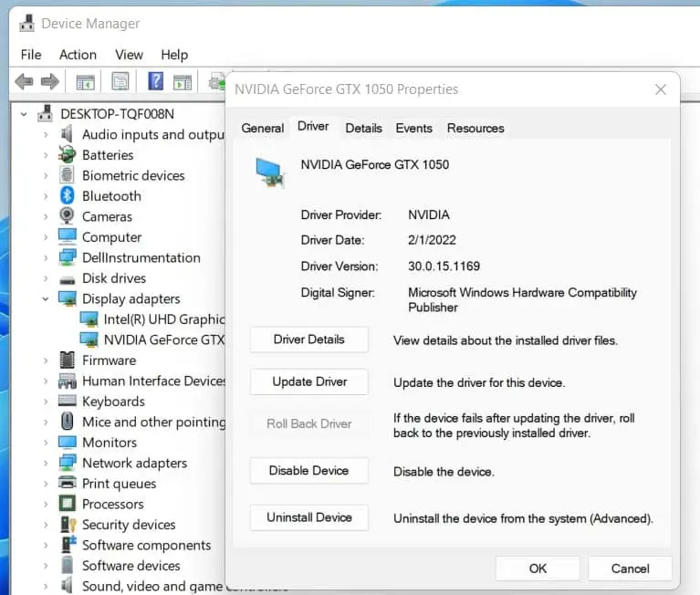Open the File menu
This screenshot has width=700, height=595.
pyautogui.click(x=31, y=55)
